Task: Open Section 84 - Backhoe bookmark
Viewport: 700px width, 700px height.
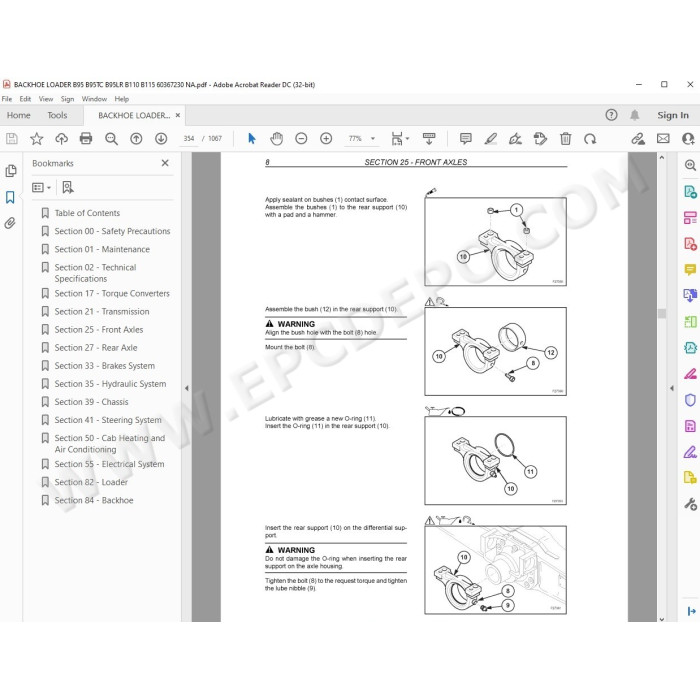Action: point(94,500)
